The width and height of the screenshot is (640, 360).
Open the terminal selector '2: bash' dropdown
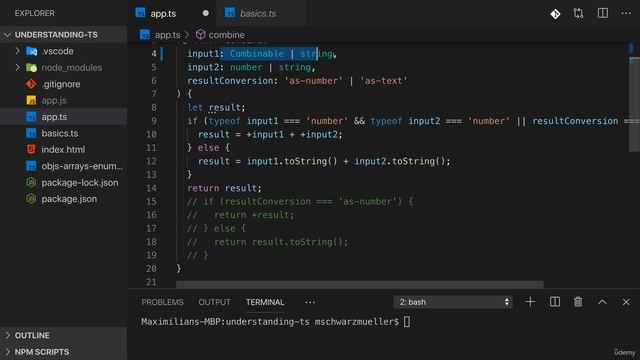[x=453, y=302]
